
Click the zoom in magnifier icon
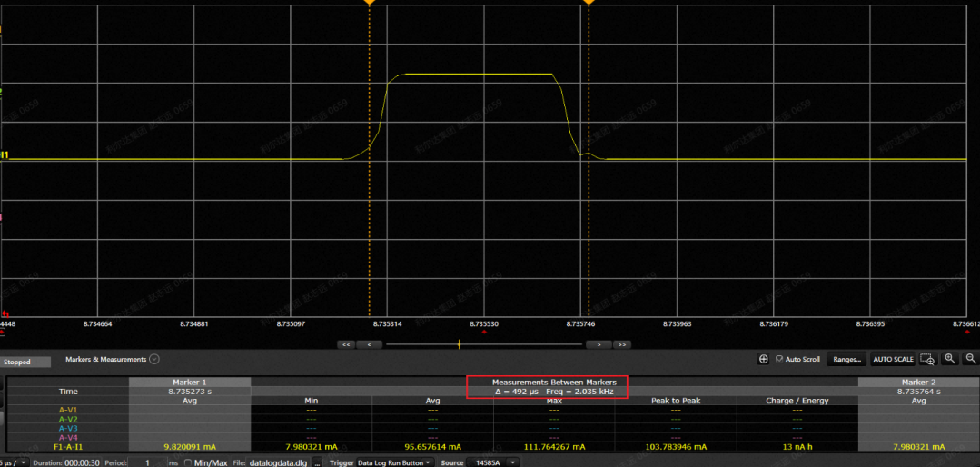click(949, 359)
